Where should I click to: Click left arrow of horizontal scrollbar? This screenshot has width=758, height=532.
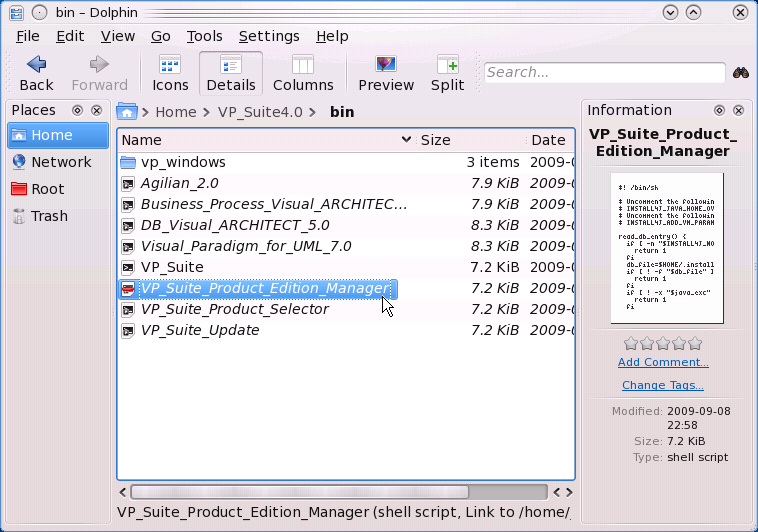click(x=123, y=492)
